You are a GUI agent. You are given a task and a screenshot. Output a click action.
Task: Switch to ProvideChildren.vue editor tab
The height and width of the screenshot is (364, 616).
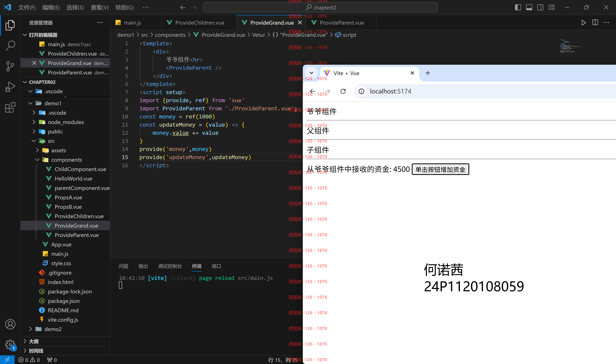pyautogui.click(x=199, y=23)
